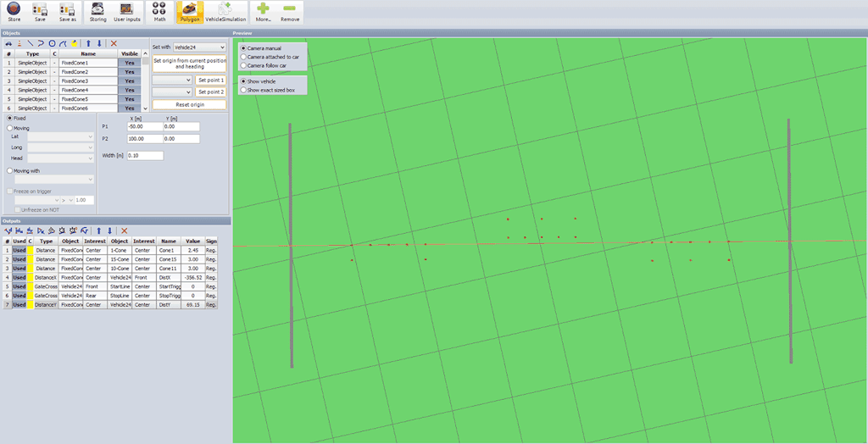Image resolution: width=868 pixels, height=444 pixels.
Task: Open the Head channel dropdown
Action: [x=61, y=159]
